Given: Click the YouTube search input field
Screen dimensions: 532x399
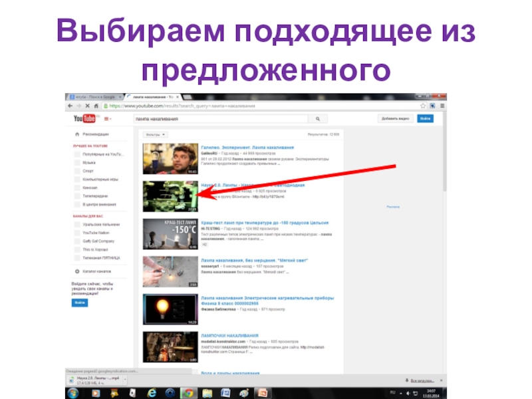Looking at the screenshot, I should [x=219, y=119].
